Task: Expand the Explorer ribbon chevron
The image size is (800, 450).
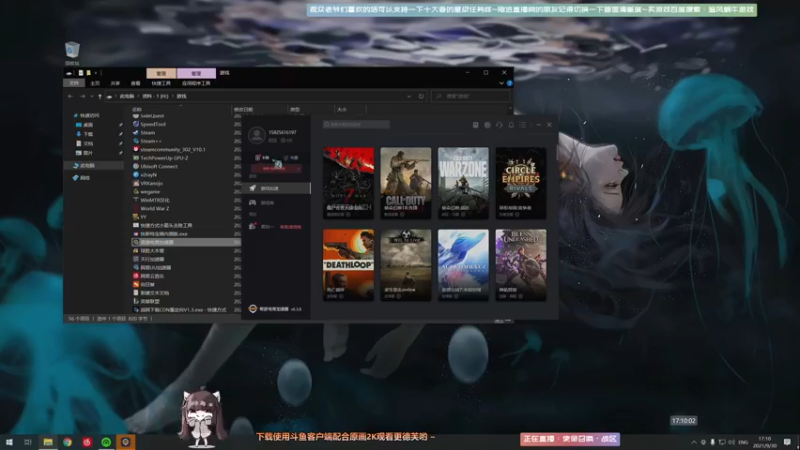Action: coord(502,83)
